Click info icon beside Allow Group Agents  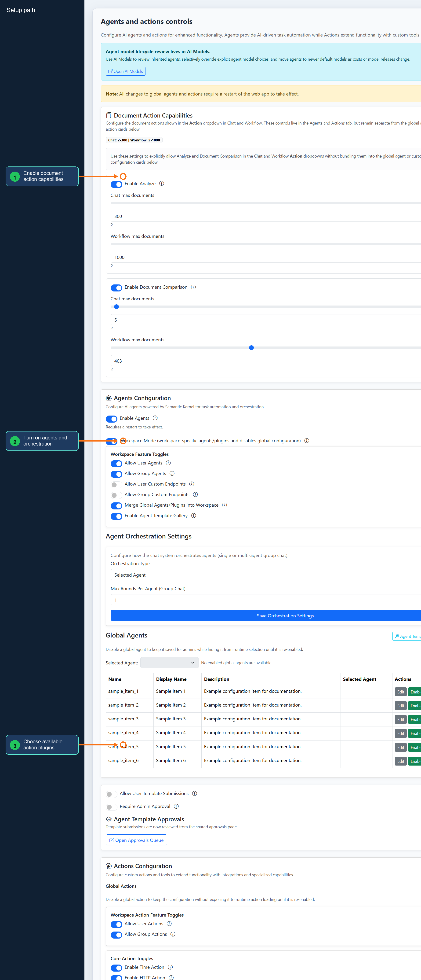[172, 474]
